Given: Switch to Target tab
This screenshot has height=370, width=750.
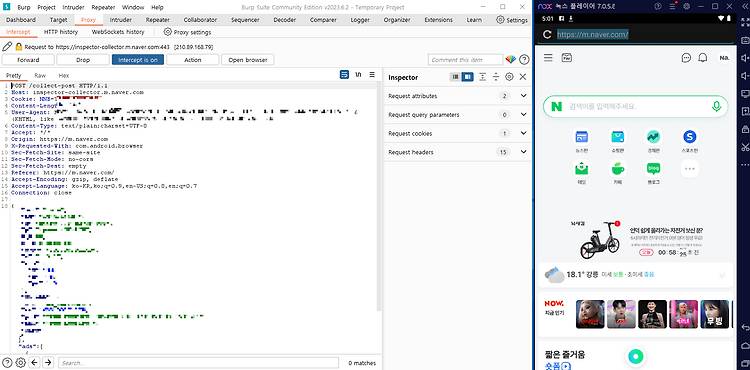Looking at the screenshot, I should (x=58, y=20).
